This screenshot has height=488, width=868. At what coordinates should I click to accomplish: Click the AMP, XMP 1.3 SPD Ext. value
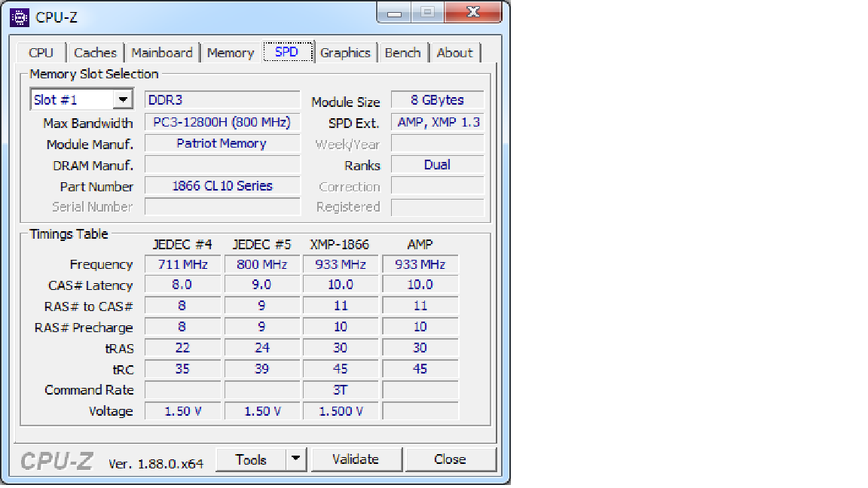pos(437,122)
